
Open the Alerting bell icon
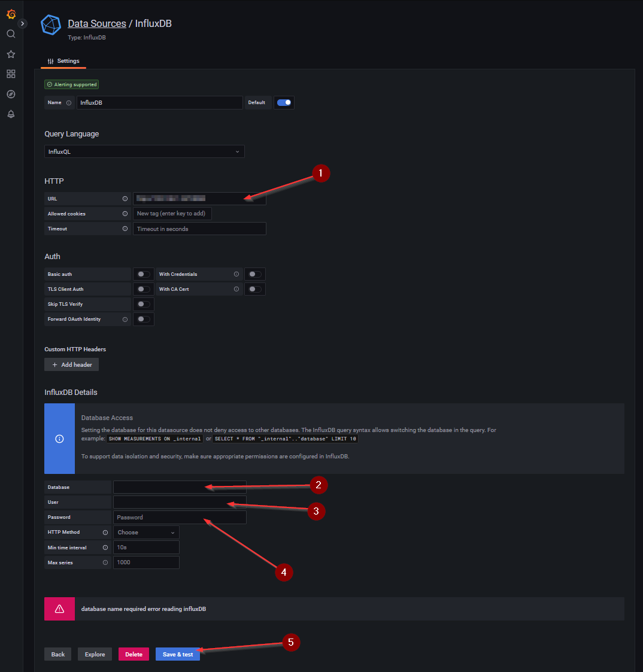11,114
